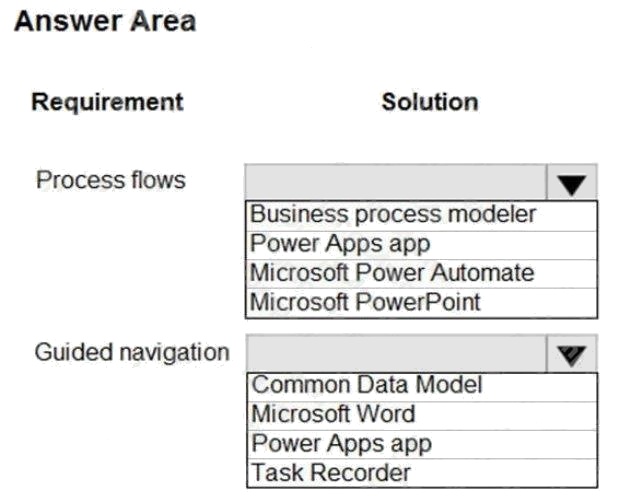Select Task Recorder option

click(x=422, y=473)
